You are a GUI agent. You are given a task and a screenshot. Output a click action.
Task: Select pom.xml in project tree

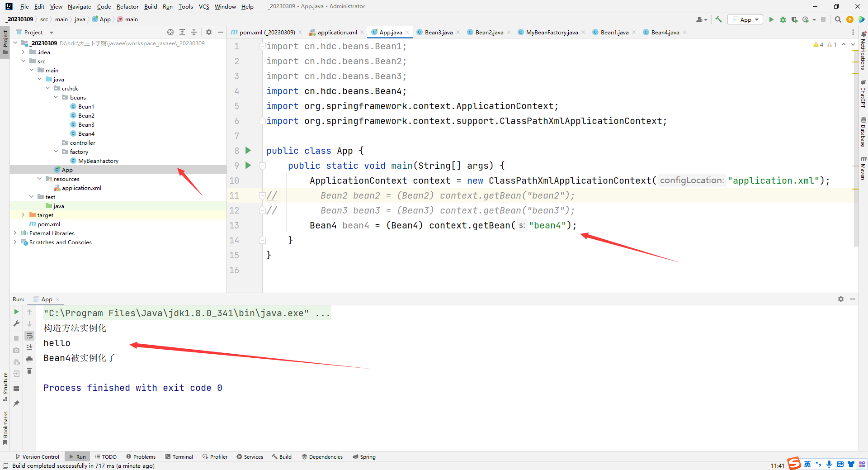(48, 224)
